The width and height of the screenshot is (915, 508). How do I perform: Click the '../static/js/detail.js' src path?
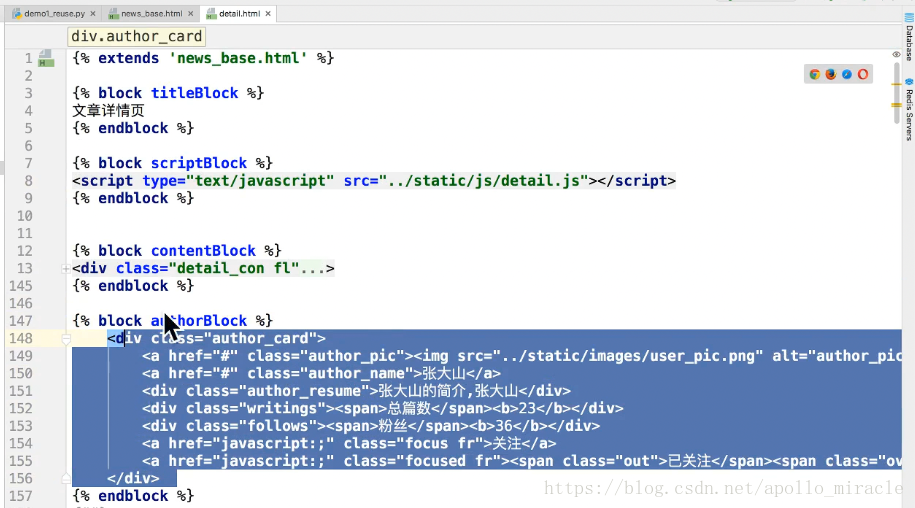click(x=484, y=181)
